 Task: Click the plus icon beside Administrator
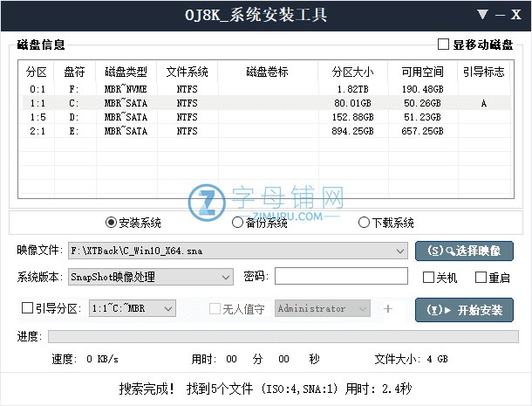[388, 308]
